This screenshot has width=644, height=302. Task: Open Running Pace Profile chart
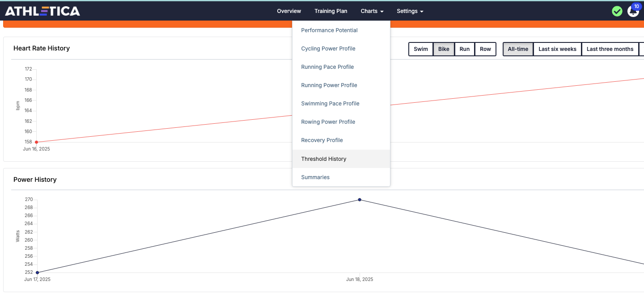click(x=341, y=67)
